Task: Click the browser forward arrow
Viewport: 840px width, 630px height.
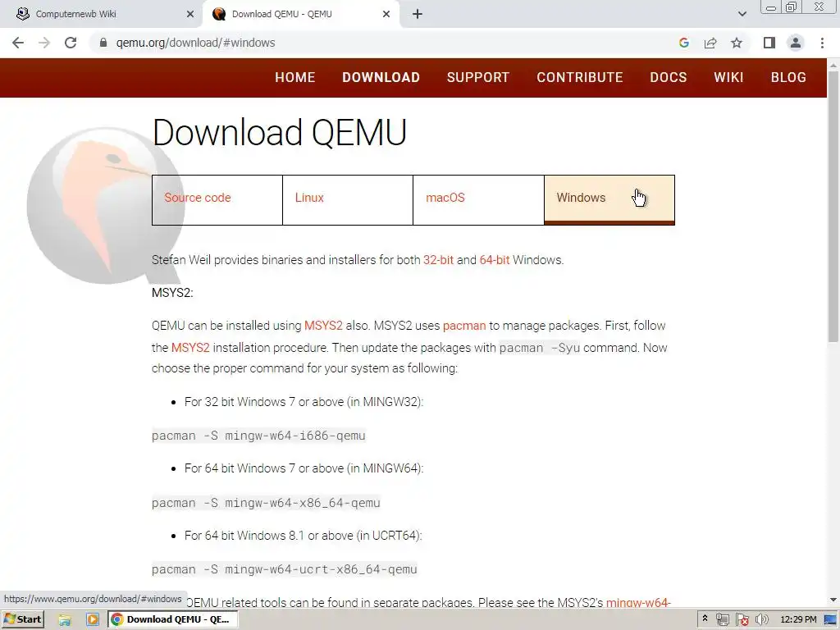Action: click(44, 43)
